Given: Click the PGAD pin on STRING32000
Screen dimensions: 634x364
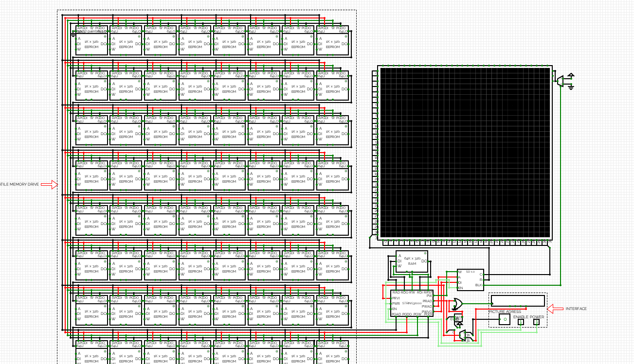Looking at the screenshot, I should coord(396,317).
